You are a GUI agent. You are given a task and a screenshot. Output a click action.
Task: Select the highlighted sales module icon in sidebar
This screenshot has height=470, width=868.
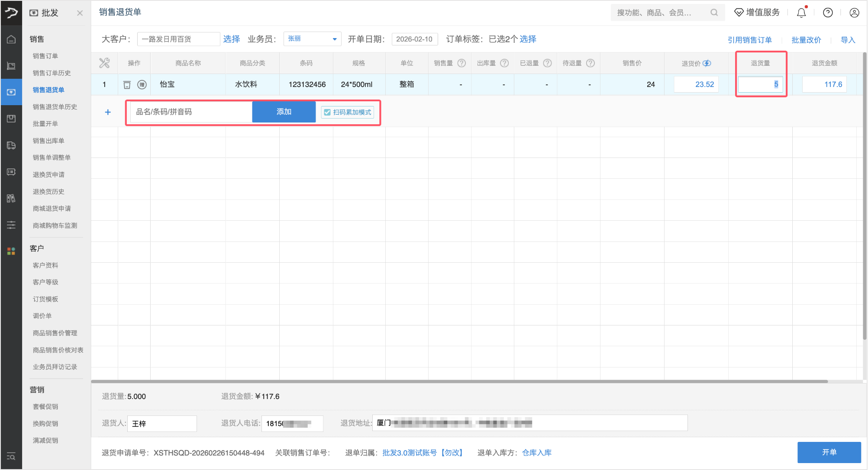11,92
